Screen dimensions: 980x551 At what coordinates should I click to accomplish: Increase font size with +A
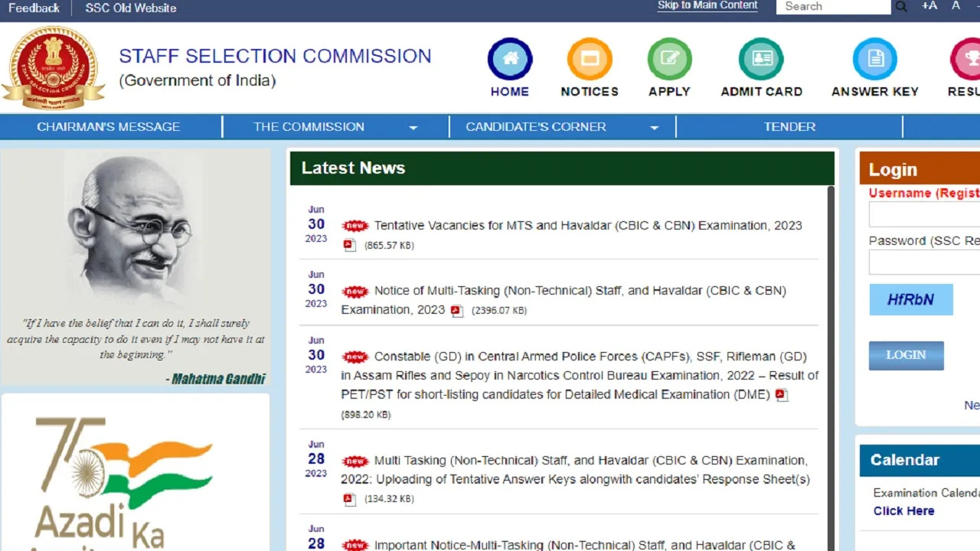pos(929,6)
